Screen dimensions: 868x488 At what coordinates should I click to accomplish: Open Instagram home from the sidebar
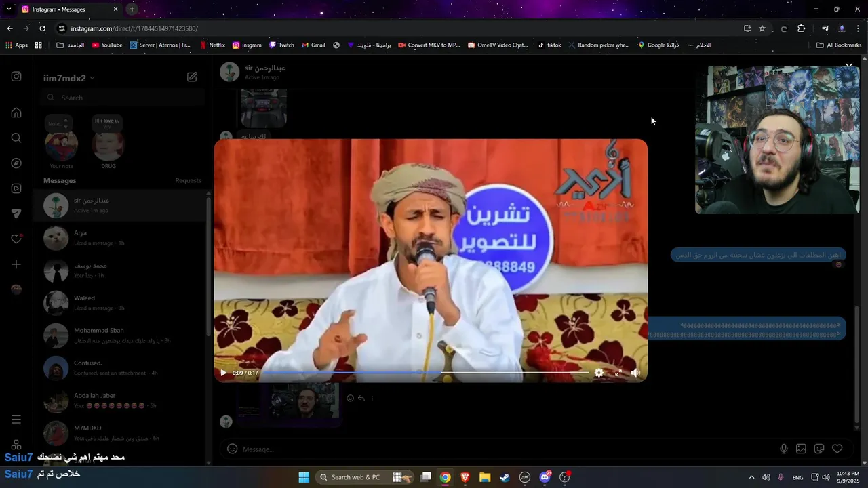(x=16, y=113)
